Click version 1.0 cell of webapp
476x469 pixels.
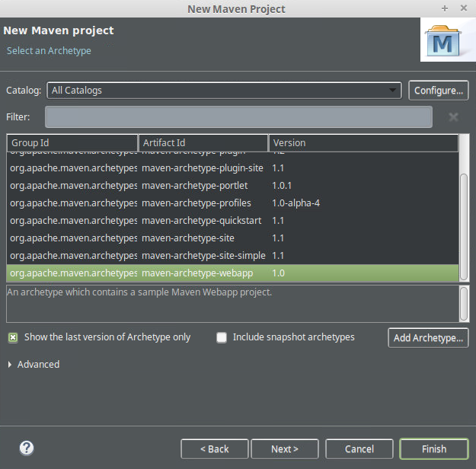(x=278, y=273)
